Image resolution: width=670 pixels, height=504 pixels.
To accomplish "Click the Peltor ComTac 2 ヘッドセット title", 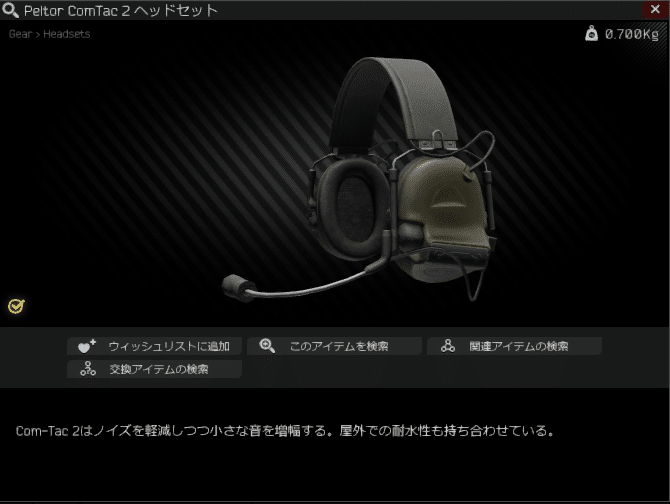I will pyautogui.click(x=120, y=11).
